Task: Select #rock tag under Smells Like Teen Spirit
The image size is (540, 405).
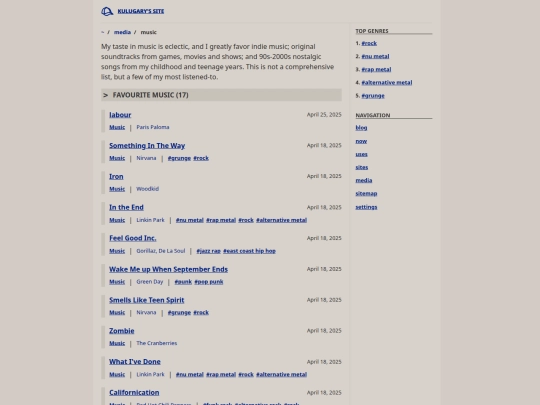Action: coord(201,312)
